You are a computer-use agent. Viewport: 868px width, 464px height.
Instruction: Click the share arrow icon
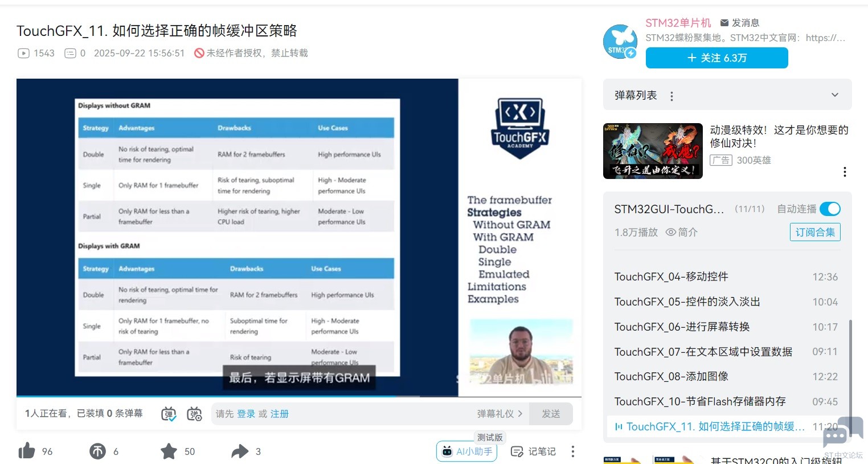(240, 451)
